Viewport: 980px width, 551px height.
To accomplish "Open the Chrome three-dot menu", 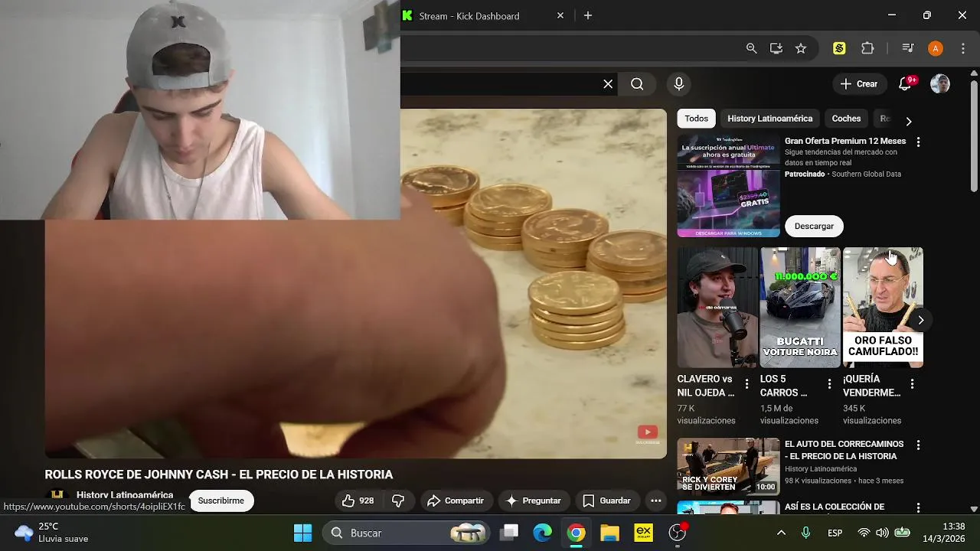I will [963, 48].
